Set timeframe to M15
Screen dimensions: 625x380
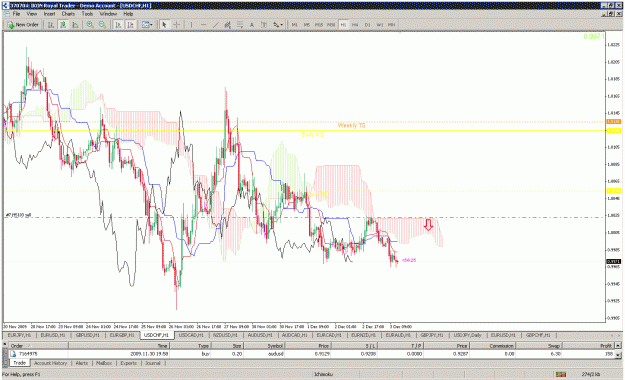(319, 25)
